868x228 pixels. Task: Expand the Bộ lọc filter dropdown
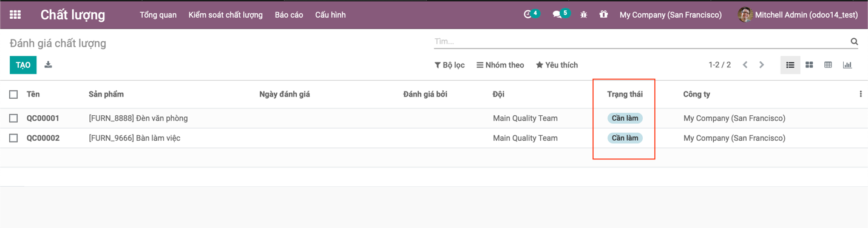[x=450, y=65]
